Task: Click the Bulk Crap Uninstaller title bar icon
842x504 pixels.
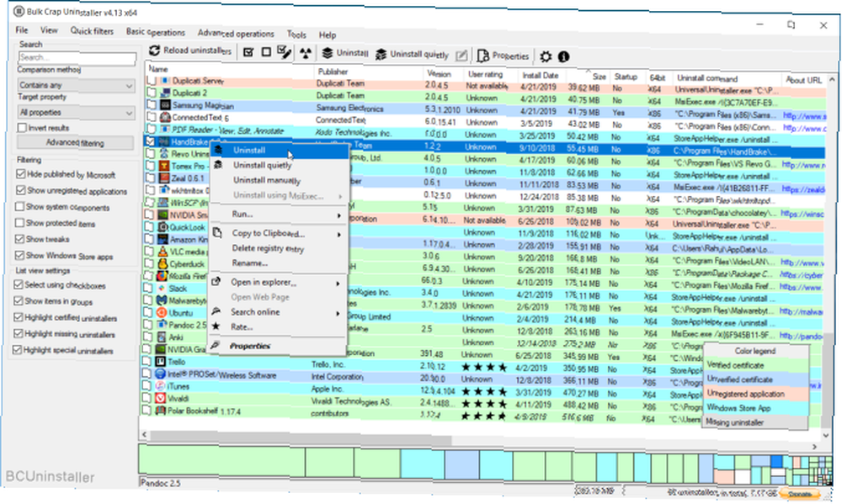Action: pos(19,11)
